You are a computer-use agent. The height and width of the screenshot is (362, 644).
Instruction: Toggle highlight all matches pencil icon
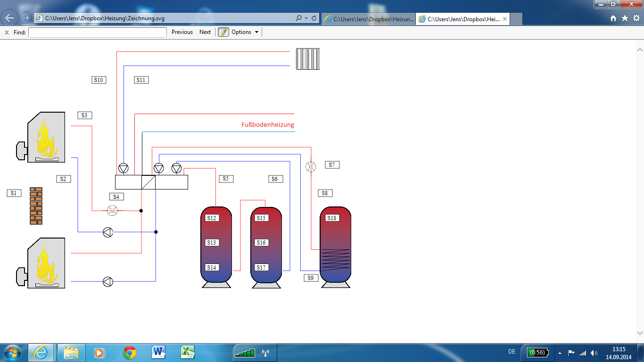point(223,32)
